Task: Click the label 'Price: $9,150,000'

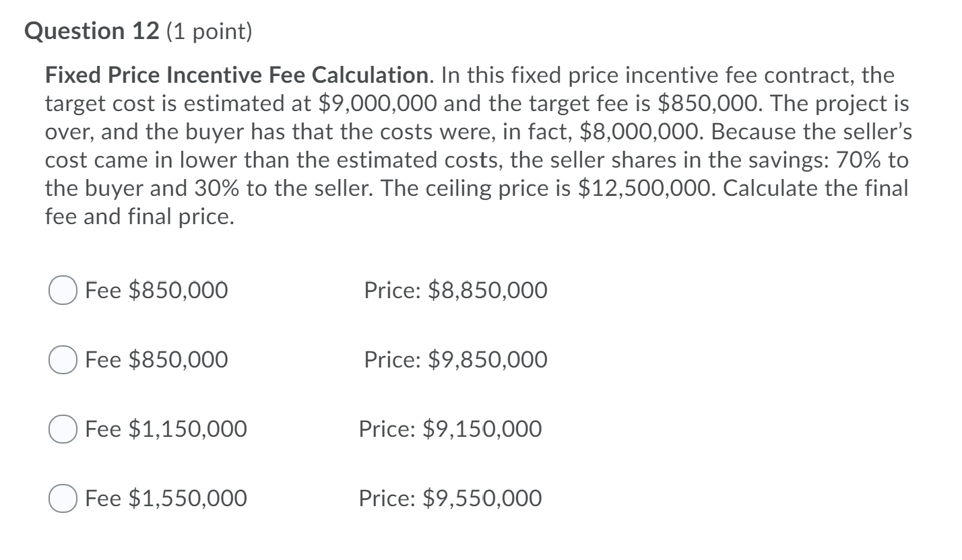Action: tap(450, 429)
